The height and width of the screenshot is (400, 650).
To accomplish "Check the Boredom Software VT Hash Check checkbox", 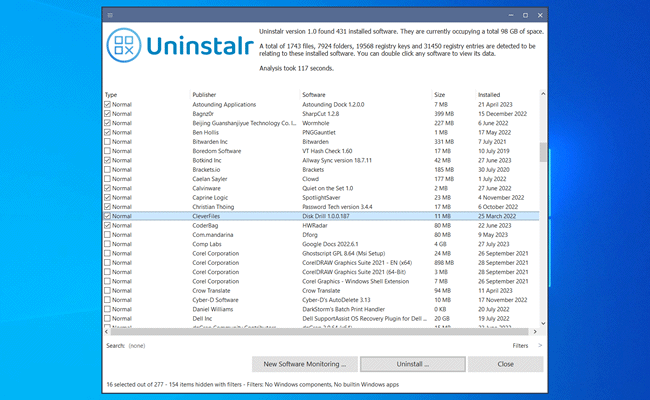I will pyautogui.click(x=107, y=151).
